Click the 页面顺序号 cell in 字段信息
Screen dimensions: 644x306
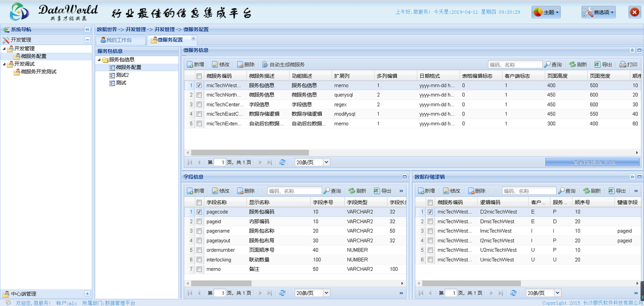[x=278, y=250]
